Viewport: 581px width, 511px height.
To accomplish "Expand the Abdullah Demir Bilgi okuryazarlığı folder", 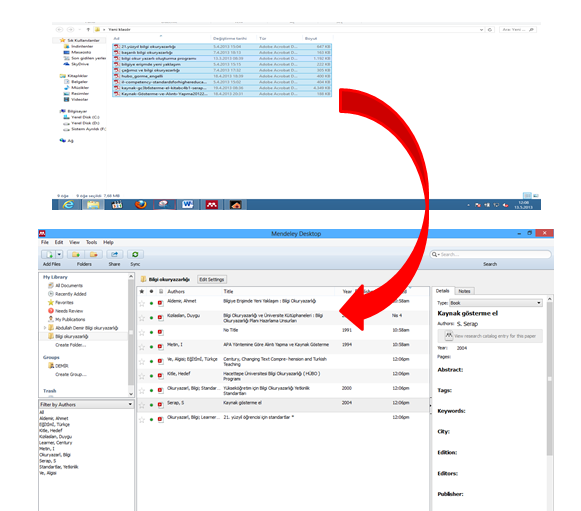I will tap(45, 328).
